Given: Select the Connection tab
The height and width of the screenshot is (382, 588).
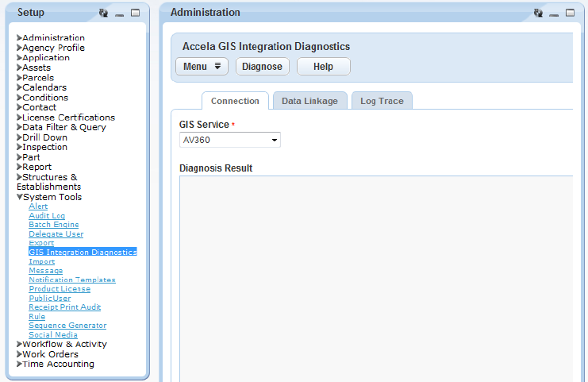Looking at the screenshot, I should tap(235, 101).
